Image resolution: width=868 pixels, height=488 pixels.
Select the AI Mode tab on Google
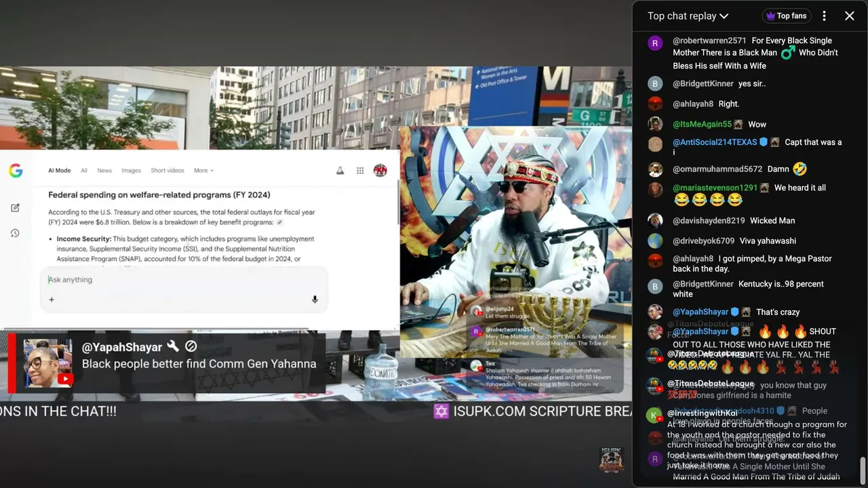59,171
